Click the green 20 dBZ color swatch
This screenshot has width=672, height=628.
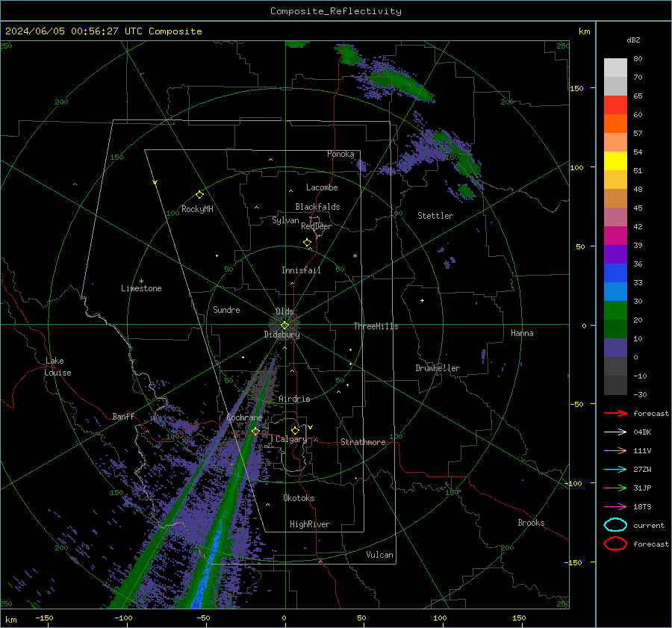point(615,311)
